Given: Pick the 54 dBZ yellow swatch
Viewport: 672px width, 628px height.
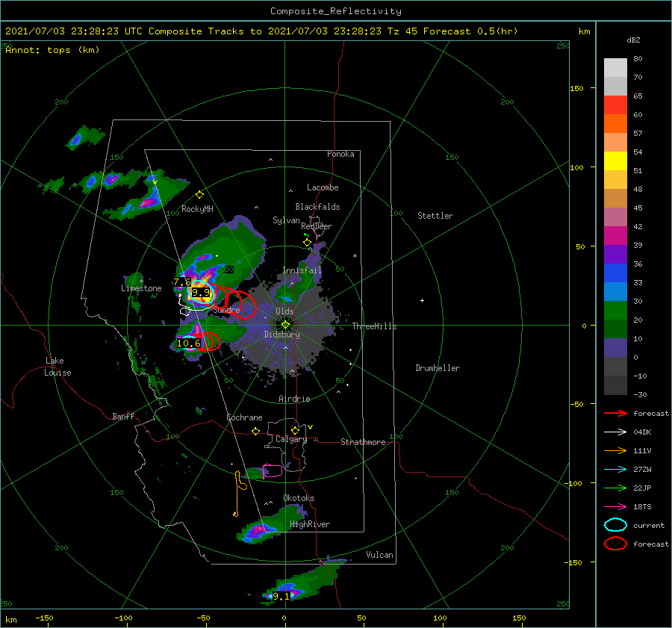Looking at the screenshot, I should pyautogui.click(x=615, y=161).
